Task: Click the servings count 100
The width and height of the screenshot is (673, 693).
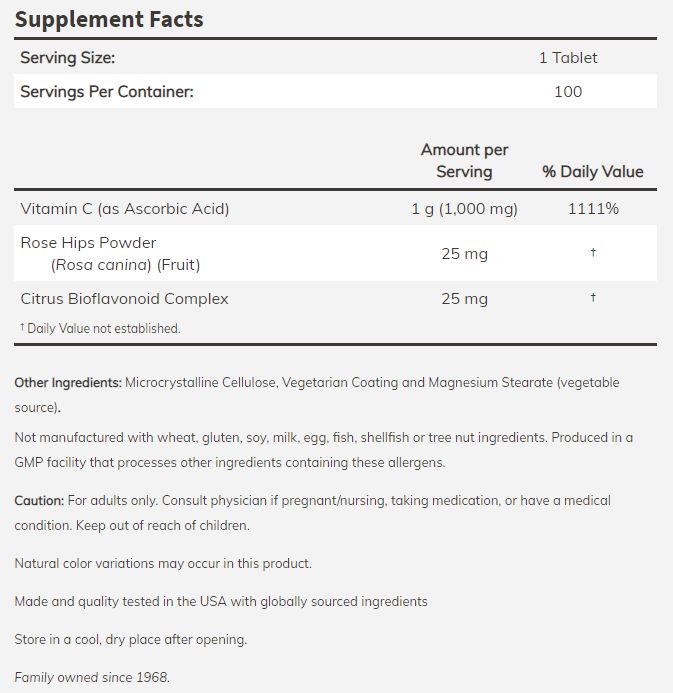Action: (567, 91)
